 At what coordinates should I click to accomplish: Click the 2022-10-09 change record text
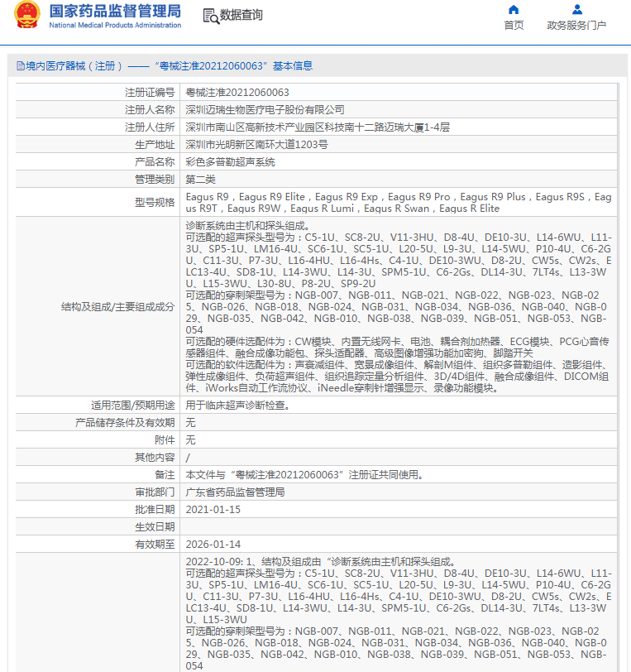point(320,562)
